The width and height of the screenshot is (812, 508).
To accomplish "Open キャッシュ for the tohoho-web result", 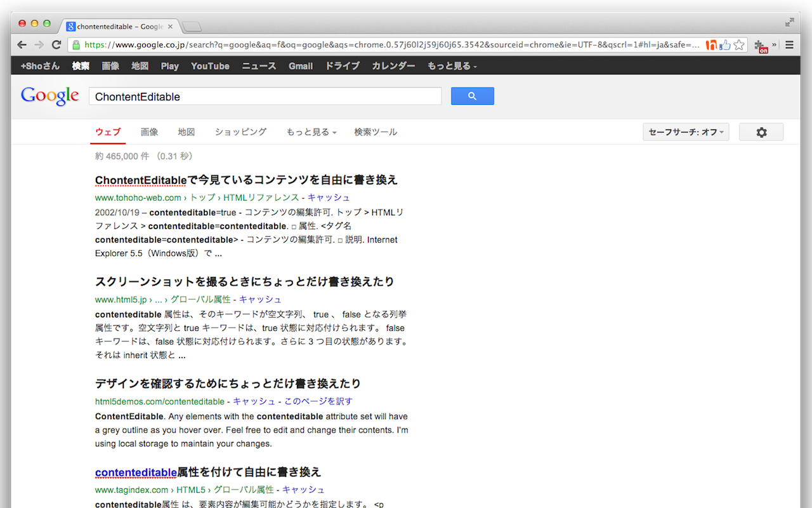I will coord(329,197).
